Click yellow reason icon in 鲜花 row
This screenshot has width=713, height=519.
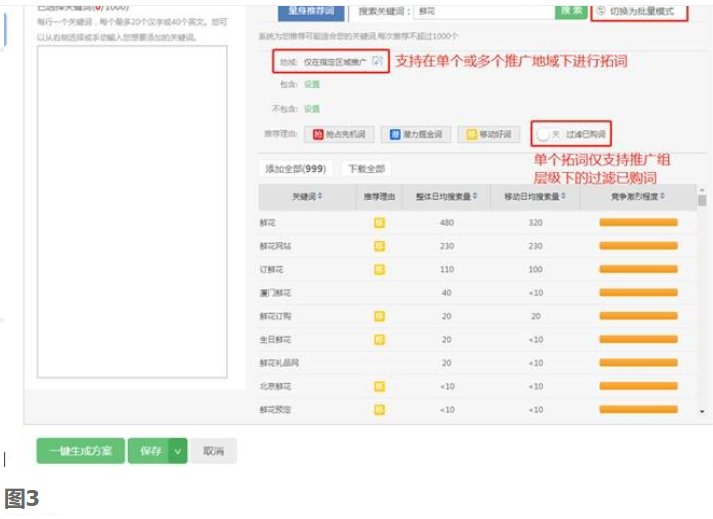tap(379, 222)
